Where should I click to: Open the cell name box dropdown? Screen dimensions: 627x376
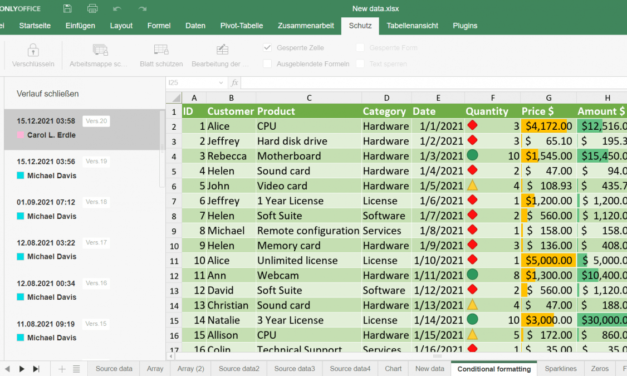click(x=221, y=83)
